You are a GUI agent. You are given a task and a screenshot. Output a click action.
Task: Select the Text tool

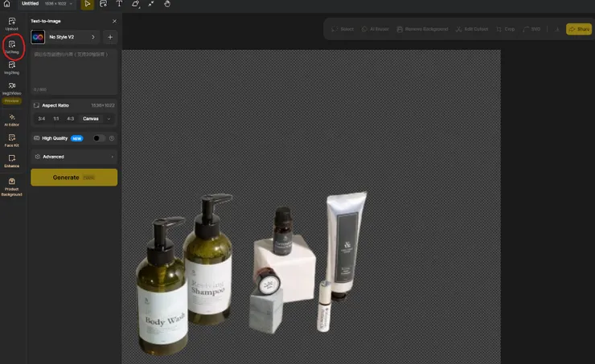pyautogui.click(x=119, y=4)
